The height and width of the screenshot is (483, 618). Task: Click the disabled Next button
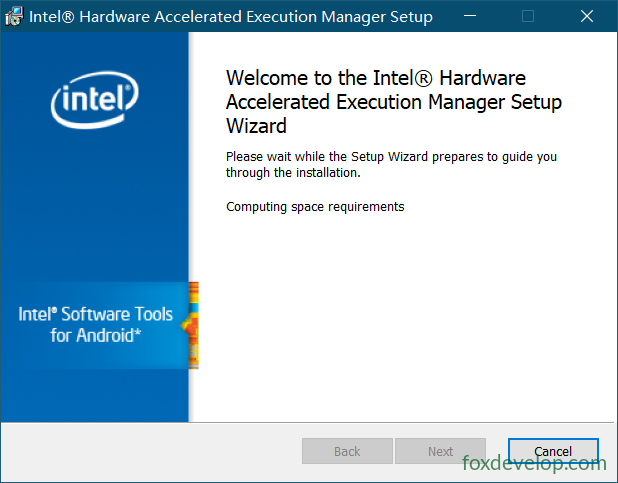pos(440,451)
